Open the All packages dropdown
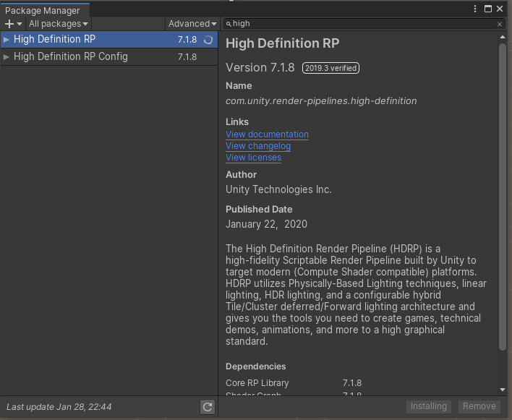 59,24
